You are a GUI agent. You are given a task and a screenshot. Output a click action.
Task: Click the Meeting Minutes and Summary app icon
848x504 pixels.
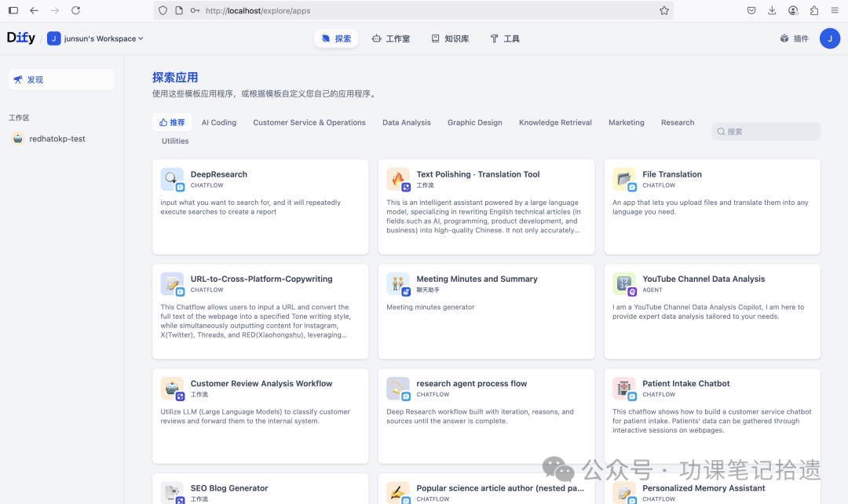[398, 283]
